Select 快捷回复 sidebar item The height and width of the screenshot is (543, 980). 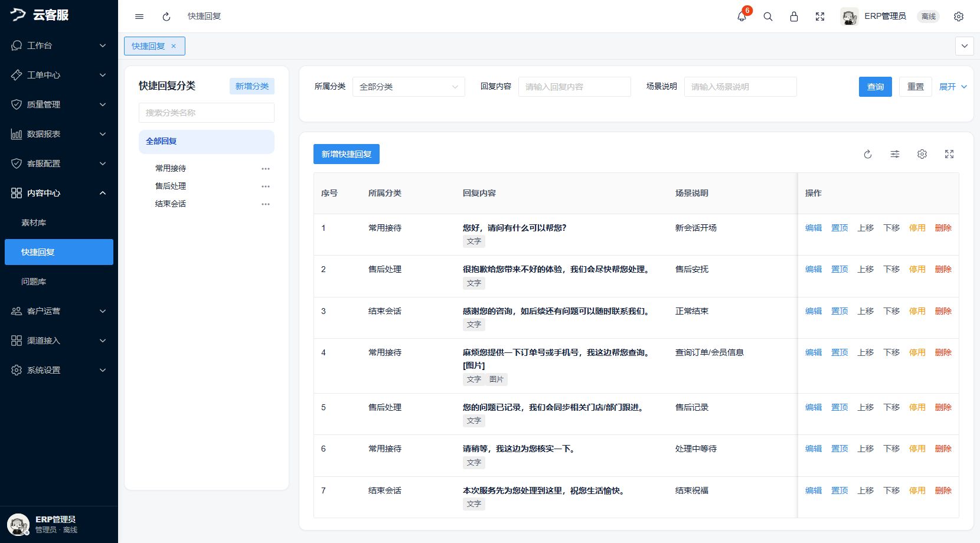click(59, 252)
